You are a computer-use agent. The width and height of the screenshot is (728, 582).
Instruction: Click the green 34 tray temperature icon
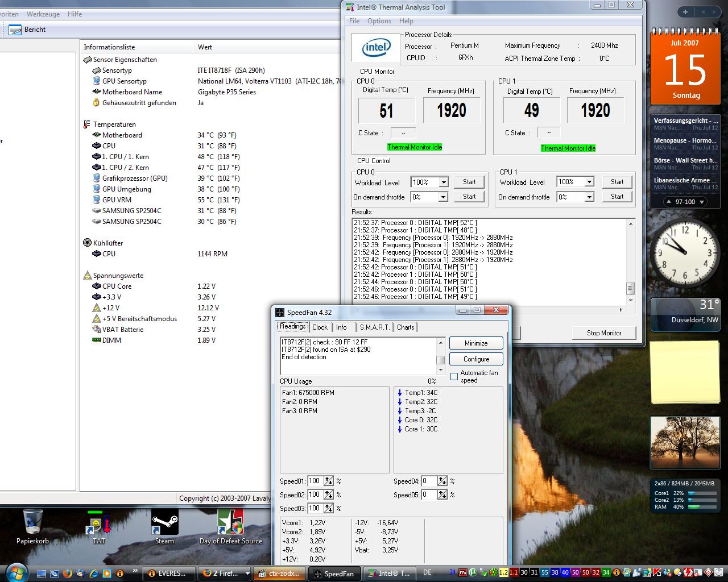point(606,572)
